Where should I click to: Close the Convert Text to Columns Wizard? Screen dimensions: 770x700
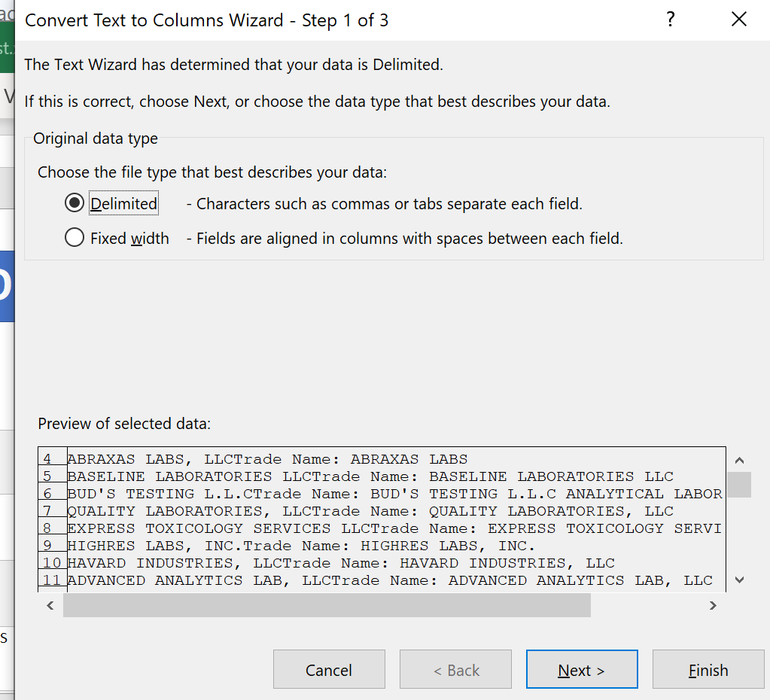click(x=739, y=20)
